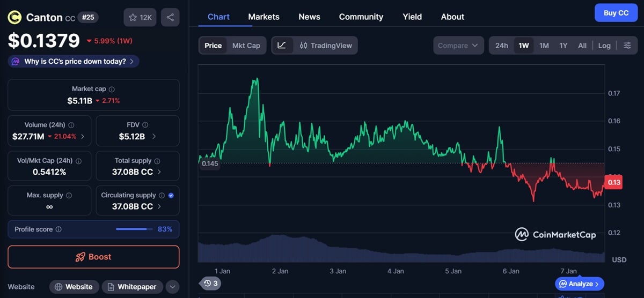Select Price chart toggle
Screen dimensions: 644x298
pyautogui.click(x=213, y=46)
